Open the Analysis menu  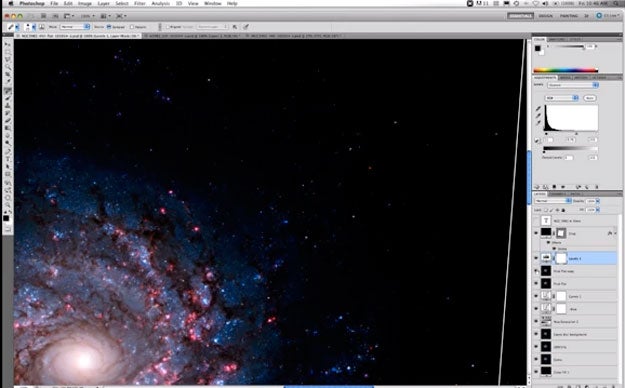[x=161, y=3]
